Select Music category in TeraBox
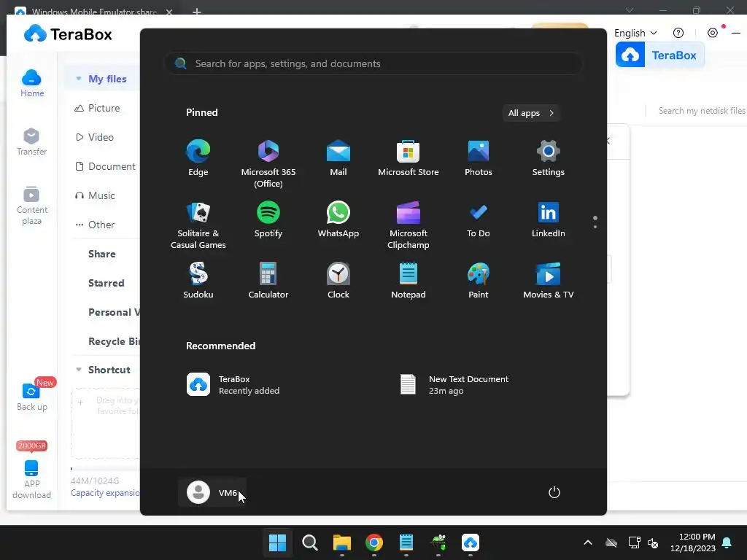747x560 pixels. (95, 195)
